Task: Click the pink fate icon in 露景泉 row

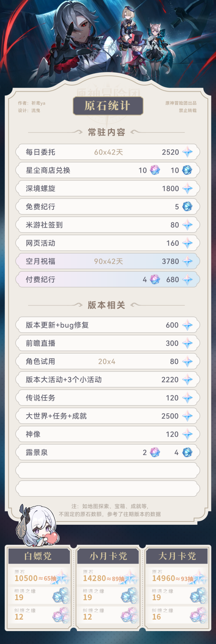Action: 155,453
